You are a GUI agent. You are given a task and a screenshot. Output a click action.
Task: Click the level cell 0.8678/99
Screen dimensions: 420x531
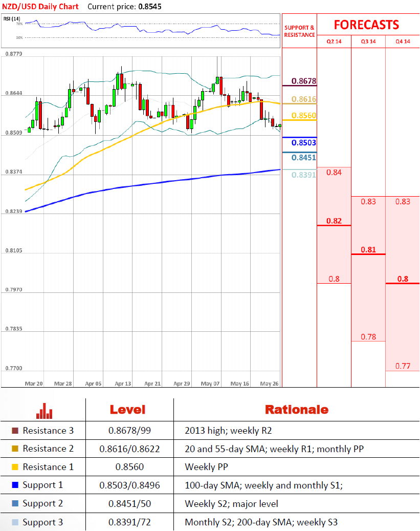coord(129,431)
